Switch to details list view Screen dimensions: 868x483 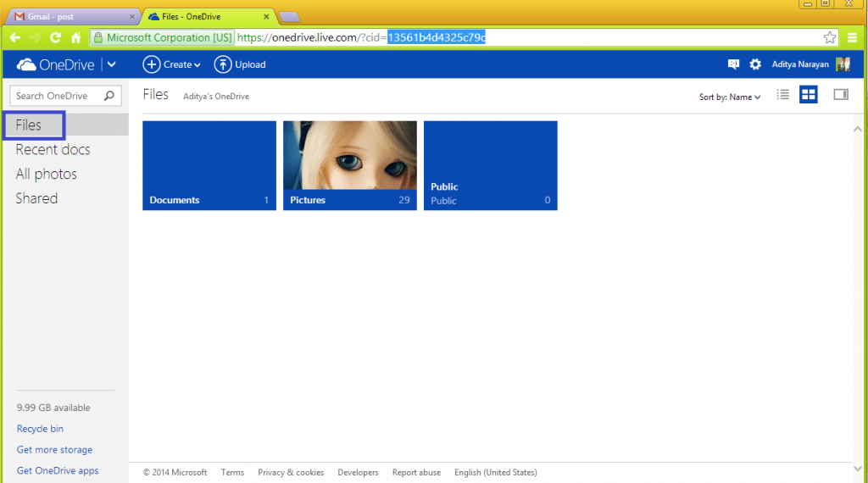(x=782, y=95)
